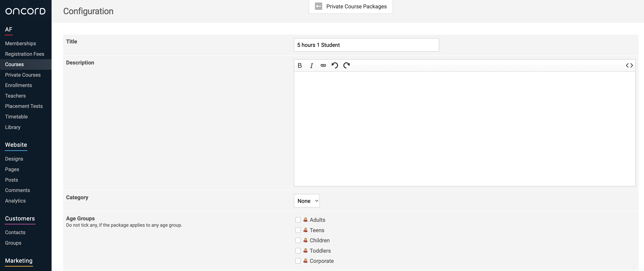This screenshot has height=271, width=644.
Task: Click the back arrow icon beside Private Course Packages
Action: 318,6
